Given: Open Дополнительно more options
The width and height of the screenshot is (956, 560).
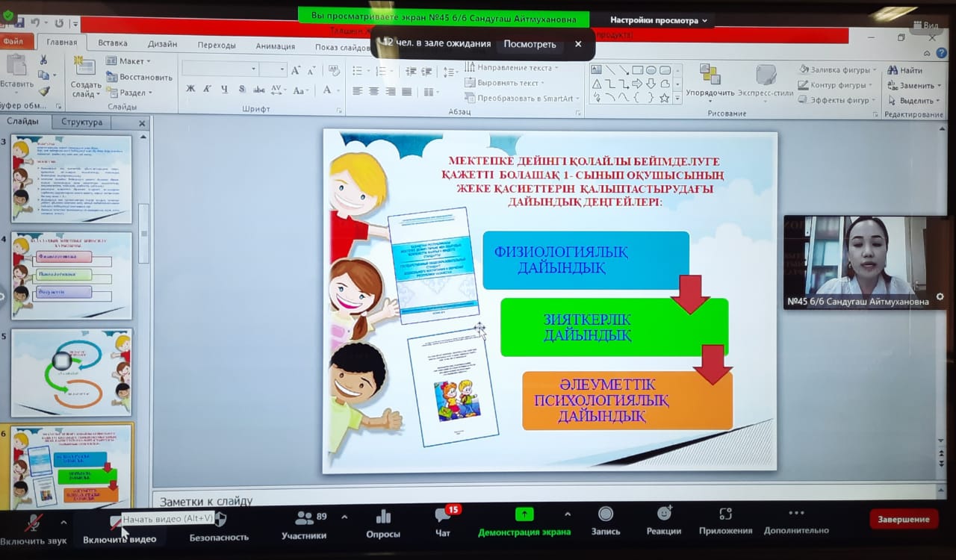Looking at the screenshot, I should (796, 523).
